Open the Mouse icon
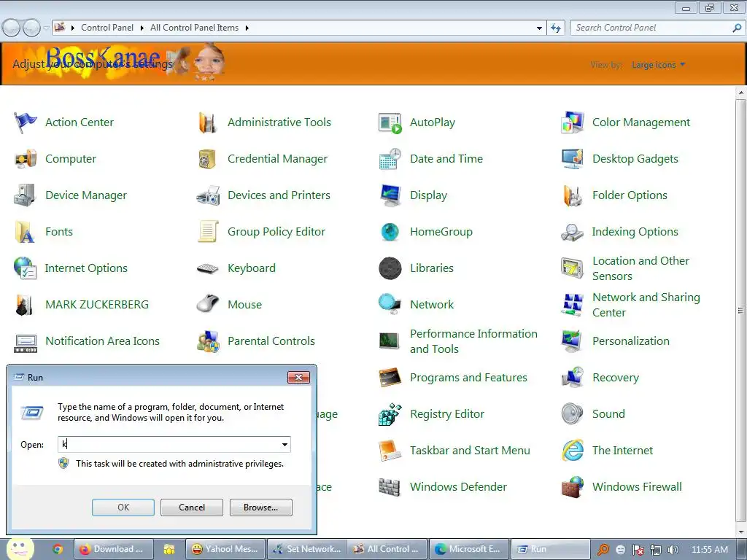 (208, 304)
